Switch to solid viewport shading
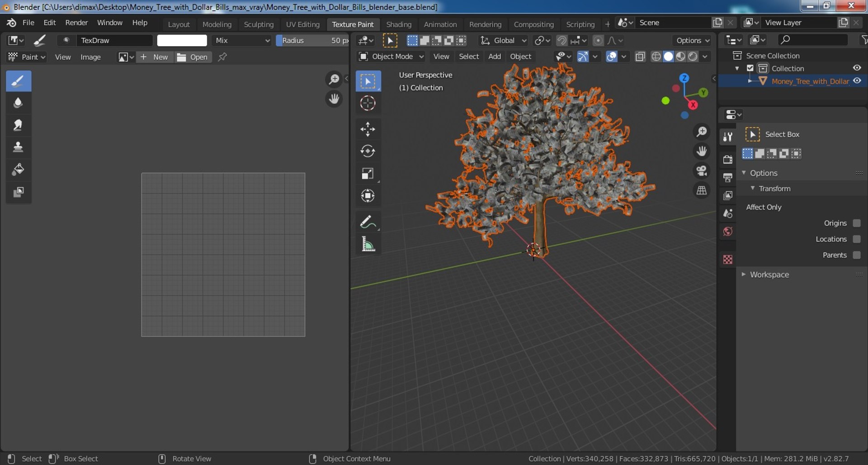The height and width of the screenshot is (465, 868). click(x=668, y=57)
